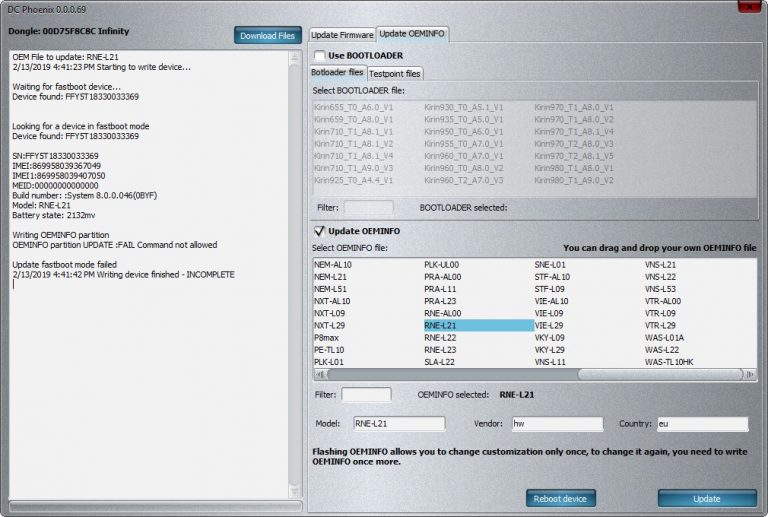The image size is (768, 517).
Task: Click the OEMINFO list horizontal scrollbar thumb
Action: pos(660,375)
